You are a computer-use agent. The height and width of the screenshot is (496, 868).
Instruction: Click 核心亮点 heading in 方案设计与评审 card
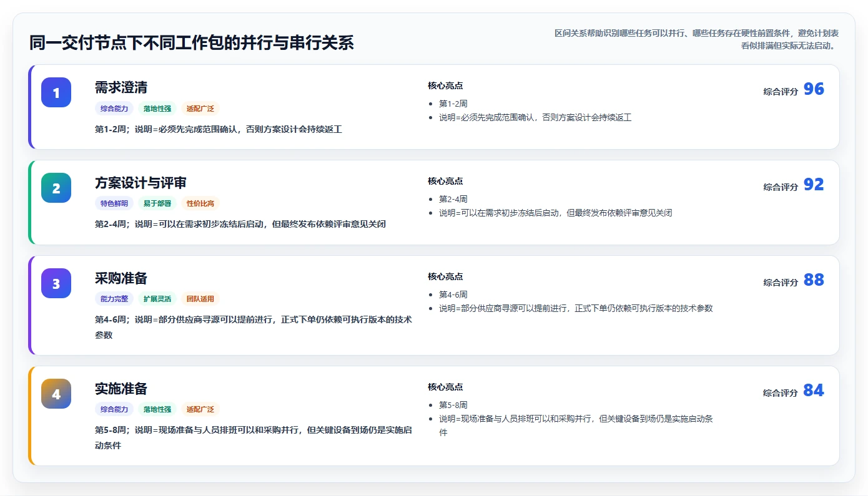pyautogui.click(x=445, y=182)
